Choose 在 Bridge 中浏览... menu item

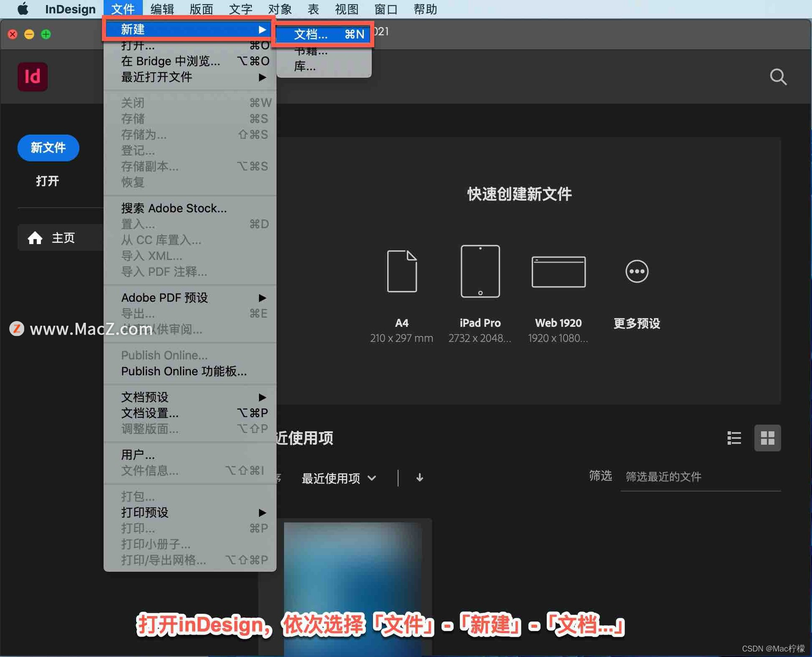click(x=190, y=61)
